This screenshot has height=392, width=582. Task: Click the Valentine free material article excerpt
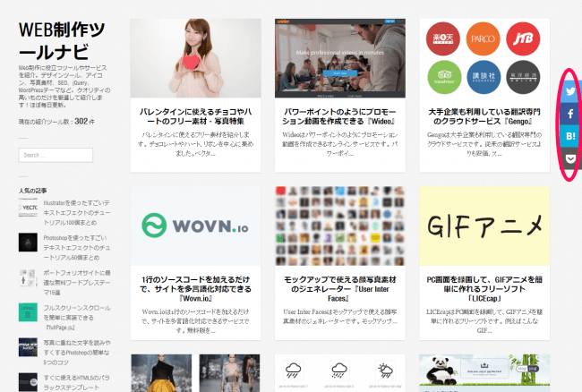point(195,144)
